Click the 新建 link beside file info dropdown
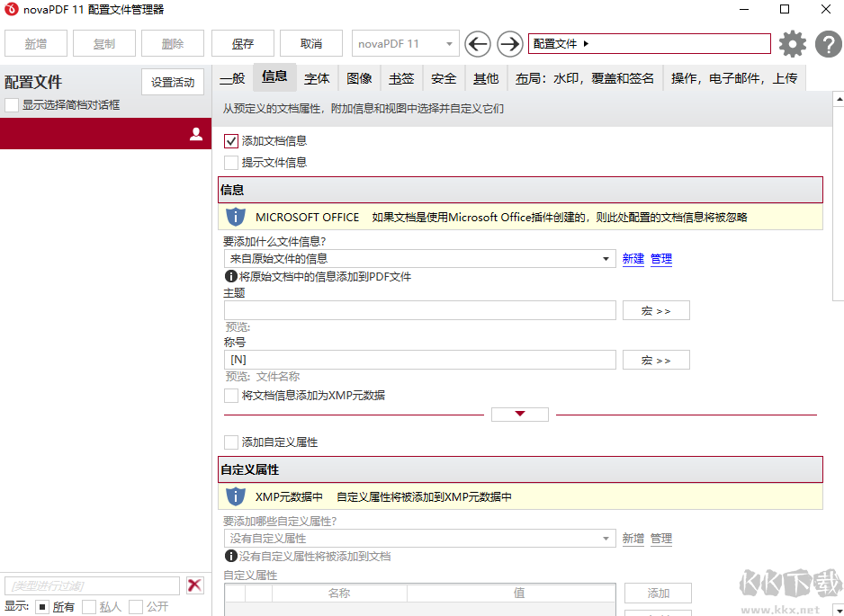844x616 pixels. click(633, 259)
